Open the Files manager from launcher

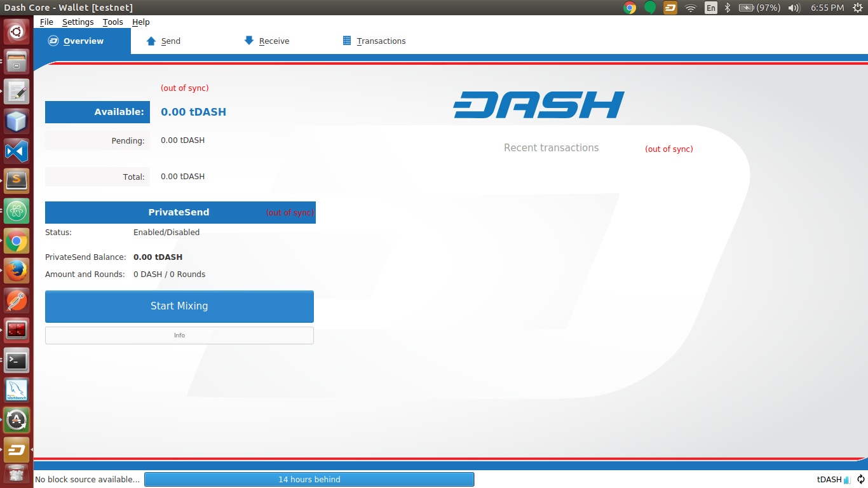pos(17,62)
